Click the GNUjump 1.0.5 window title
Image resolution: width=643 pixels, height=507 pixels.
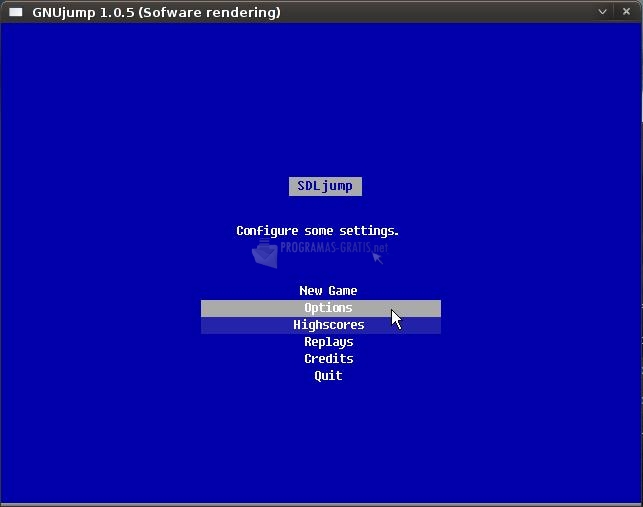(x=156, y=12)
